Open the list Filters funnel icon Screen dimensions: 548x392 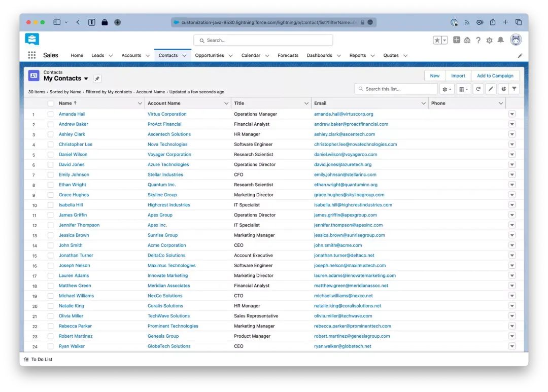click(514, 89)
